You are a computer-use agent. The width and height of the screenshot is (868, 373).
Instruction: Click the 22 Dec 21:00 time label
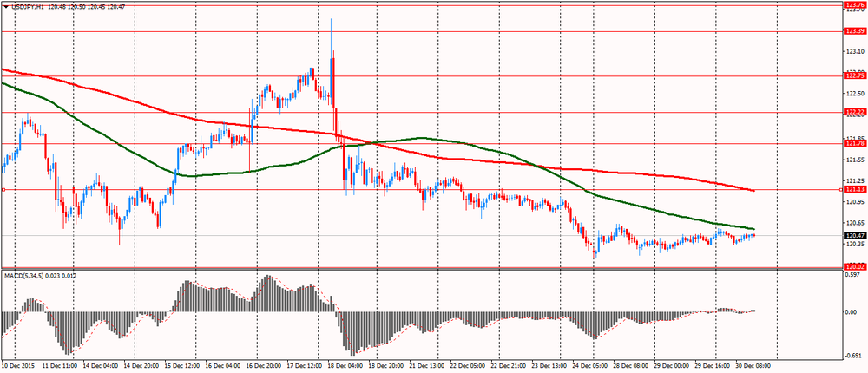(510, 366)
